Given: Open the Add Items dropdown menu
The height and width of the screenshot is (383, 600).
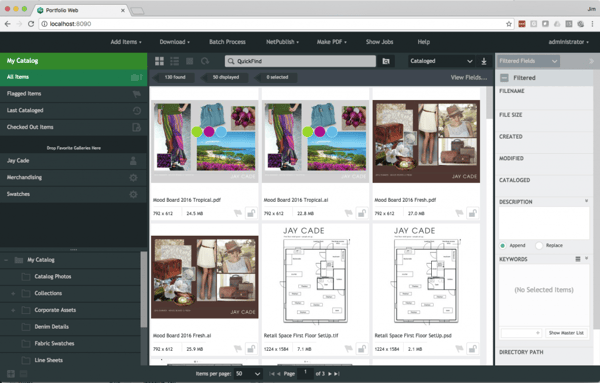Looking at the screenshot, I should point(126,42).
